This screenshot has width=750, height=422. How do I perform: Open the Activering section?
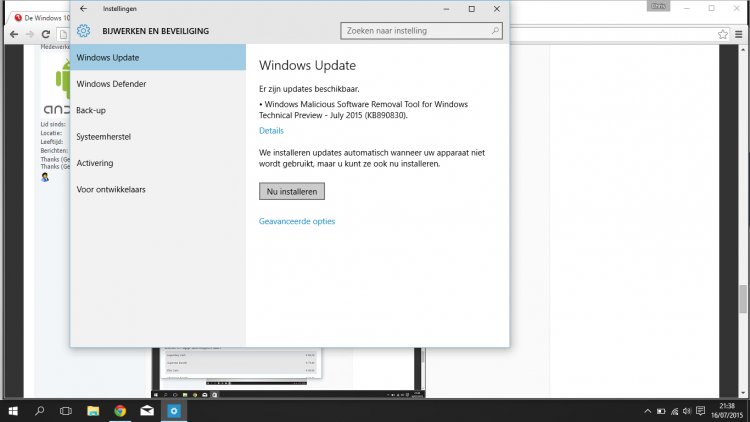pyautogui.click(x=158, y=163)
